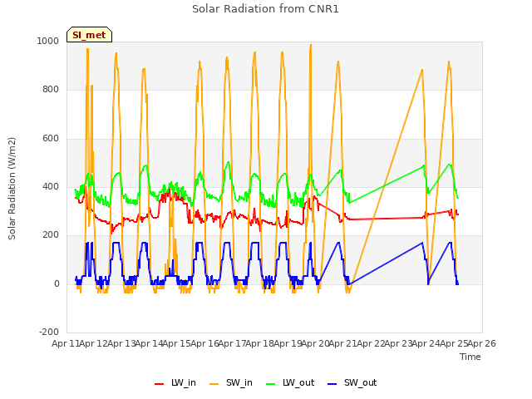Click the Time axis title
The height and width of the screenshot is (399, 532).
coord(470,357)
